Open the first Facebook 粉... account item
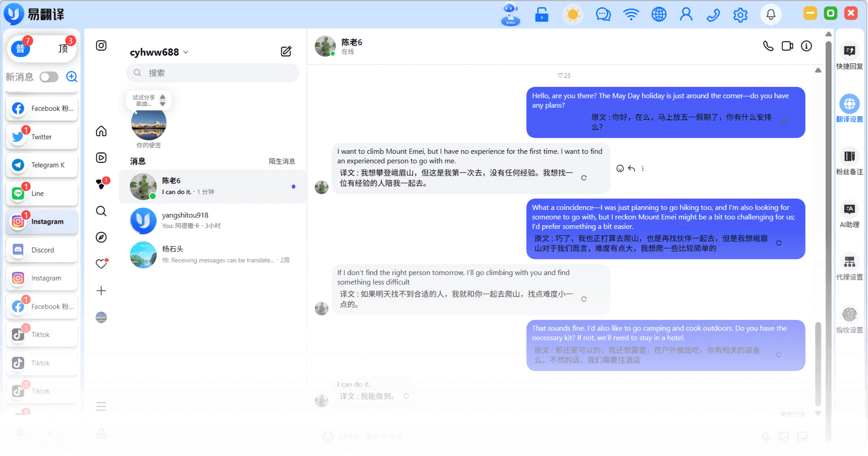The height and width of the screenshot is (456, 868). click(42, 109)
